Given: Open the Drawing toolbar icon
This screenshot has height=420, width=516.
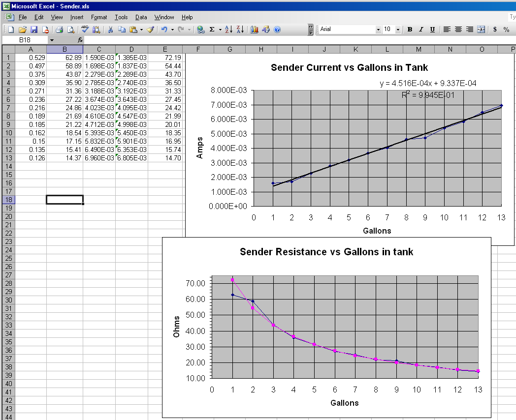Looking at the screenshot, I should pyautogui.click(x=266, y=30).
